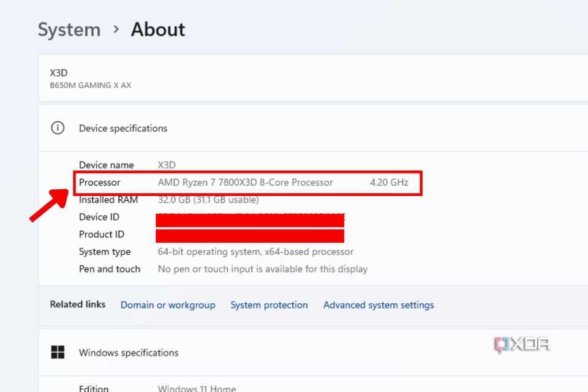588x392 pixels.
Task: Select the Windows 11 Home edition text
Action: [197, 388]
